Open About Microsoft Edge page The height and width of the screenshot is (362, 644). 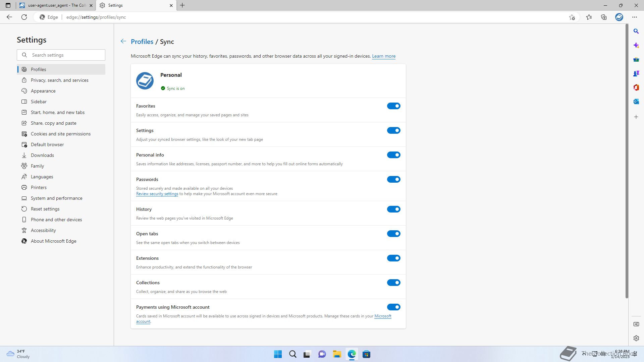click(x=61, y=241)
